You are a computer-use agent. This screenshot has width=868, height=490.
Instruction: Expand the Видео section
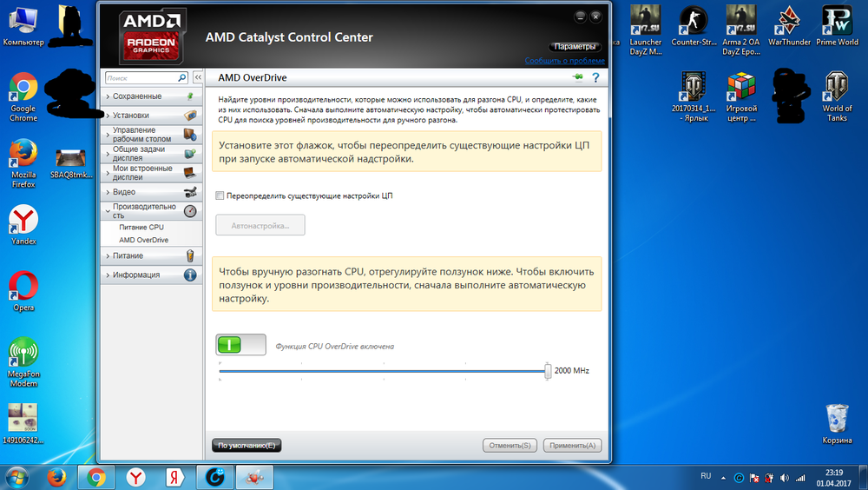(151, 192)
